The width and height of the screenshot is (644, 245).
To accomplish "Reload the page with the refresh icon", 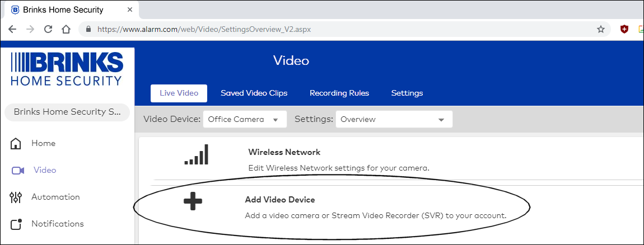I will 48,29.
